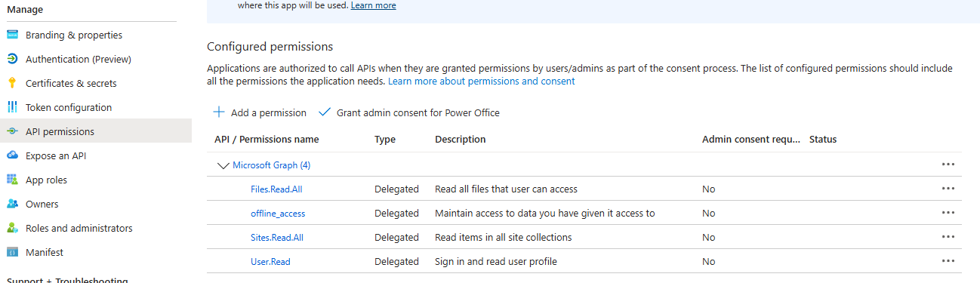Click 'No' admin consent in User.Read row
980x283 pixels.
click(708, 261)
